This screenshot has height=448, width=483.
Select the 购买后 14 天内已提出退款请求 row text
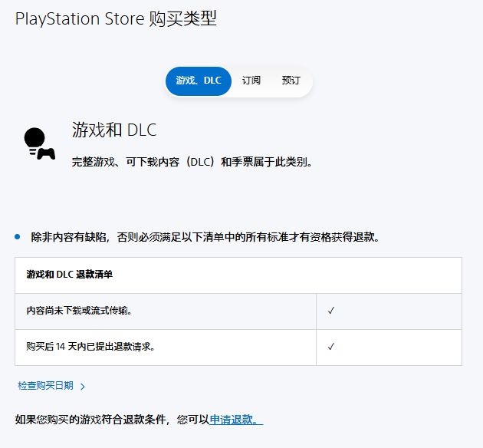click(x=91, y=347)
